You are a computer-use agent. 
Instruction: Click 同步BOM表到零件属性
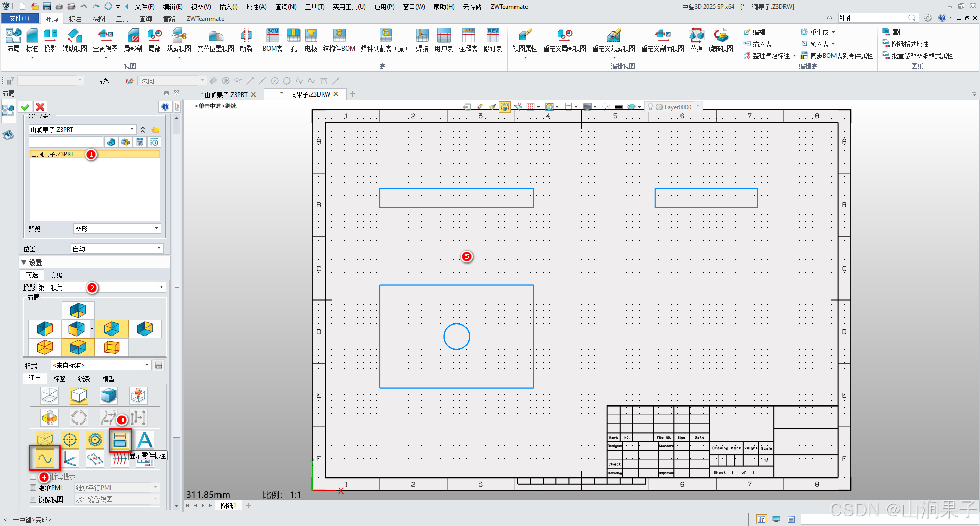[837, 56]
